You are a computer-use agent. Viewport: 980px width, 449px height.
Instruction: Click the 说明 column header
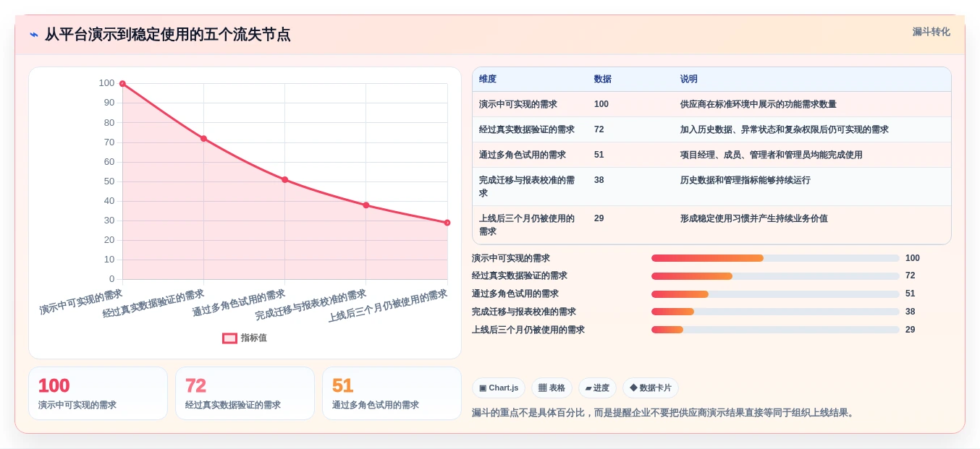coord(689,80)
